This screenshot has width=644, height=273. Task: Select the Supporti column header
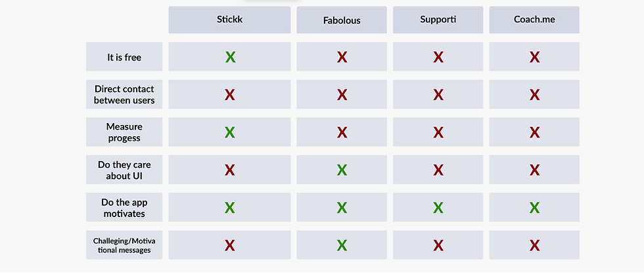point(438,19)
